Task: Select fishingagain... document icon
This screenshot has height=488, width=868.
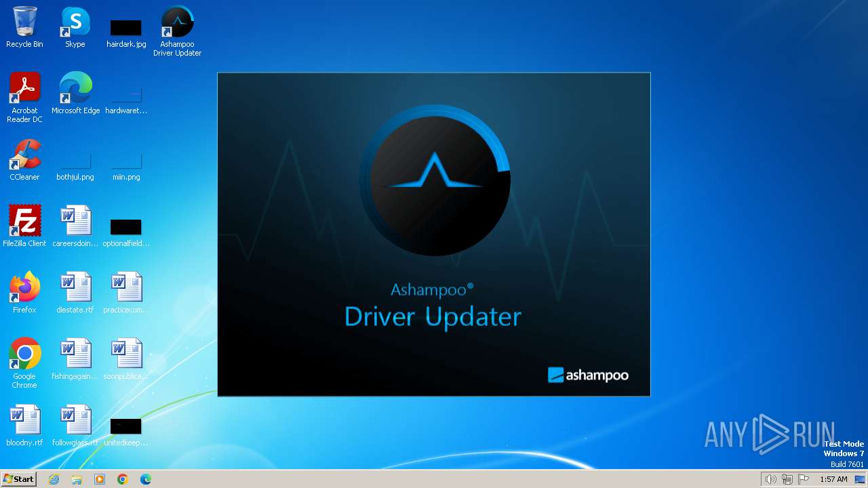Action: pos(75,359)
